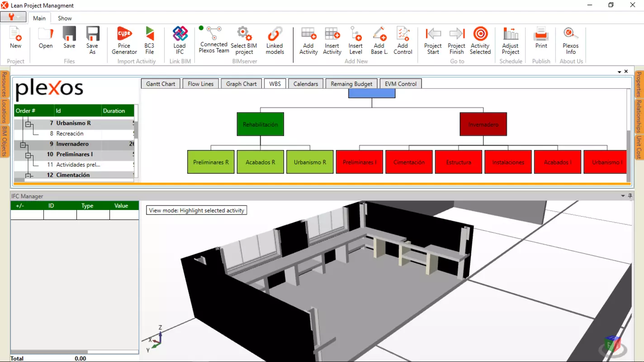Select the Estructura WBS node

459,162
